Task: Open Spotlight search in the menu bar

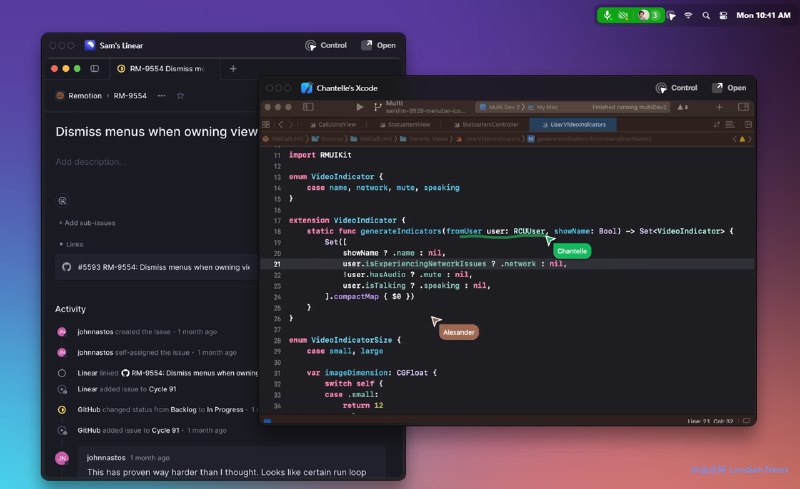Action: 706,15
